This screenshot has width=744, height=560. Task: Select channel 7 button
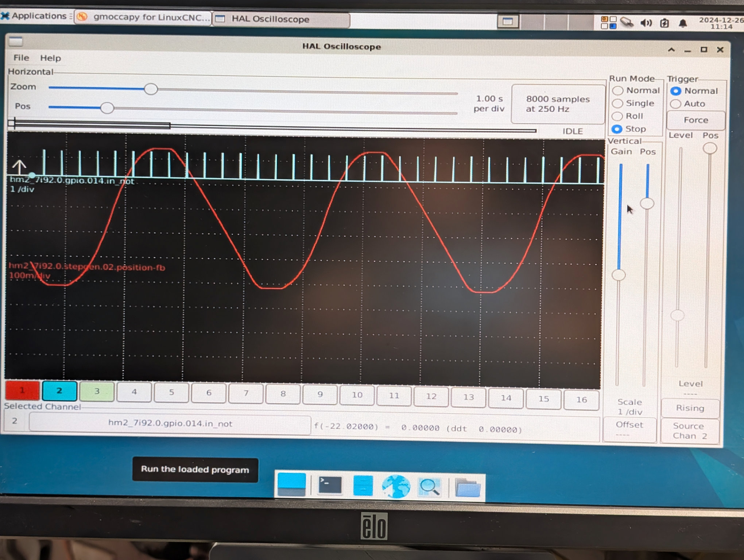[246, 393]
